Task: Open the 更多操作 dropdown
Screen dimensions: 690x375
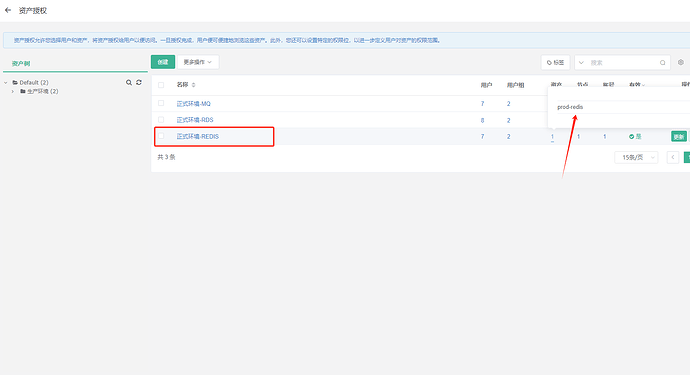Action: point(198,62)
